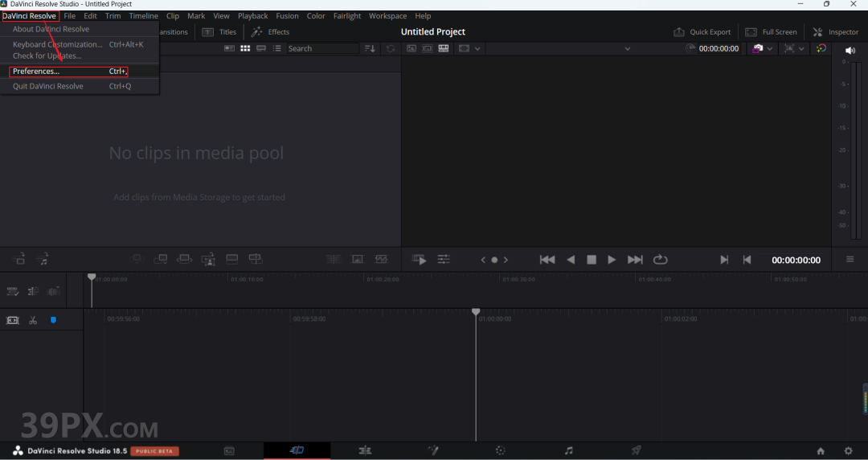Open the Fairlight page music note icon
Screen dimensions: 868x460
(x=568, y=450)
